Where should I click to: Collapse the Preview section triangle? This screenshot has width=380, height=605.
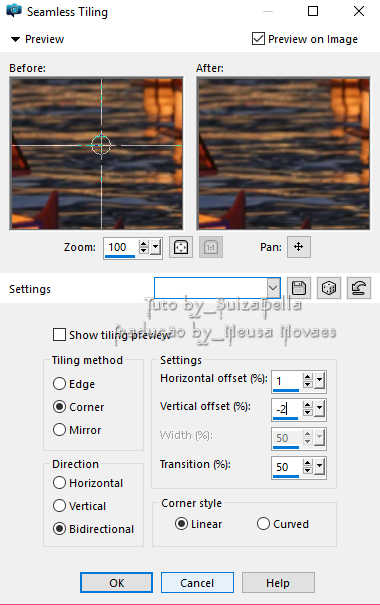(x=15, y=39)
